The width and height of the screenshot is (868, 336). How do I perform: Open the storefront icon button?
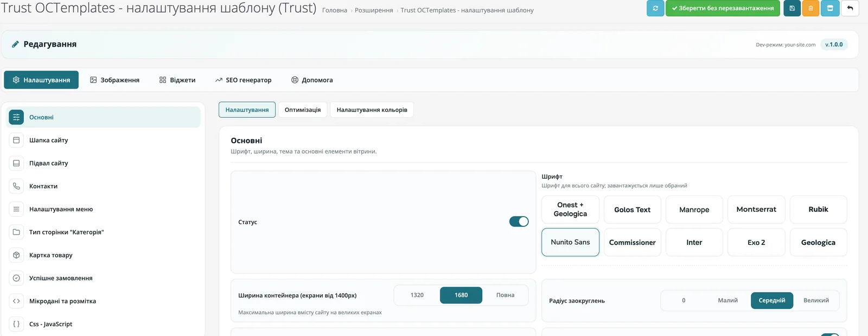pyautogui.click(x=830, y=8)
